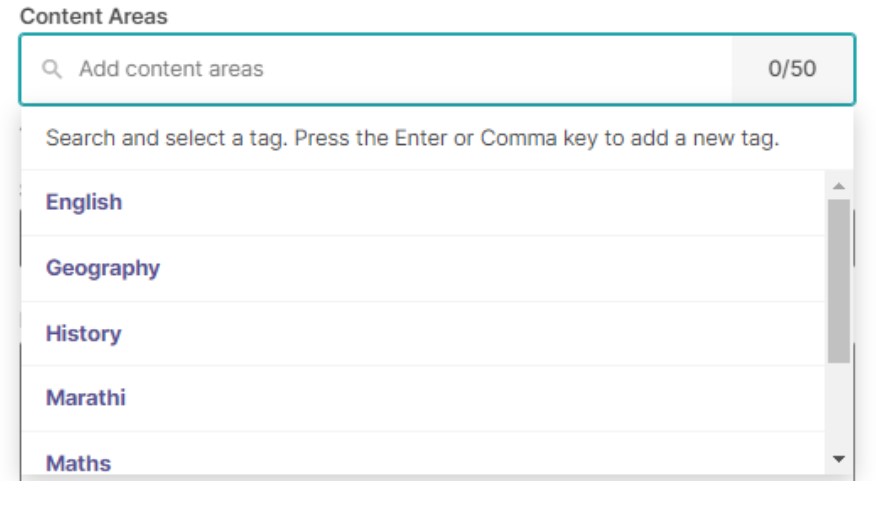Click the 0/50 tag counter
This screenshot has width=876, height=511.
point(792,69)
